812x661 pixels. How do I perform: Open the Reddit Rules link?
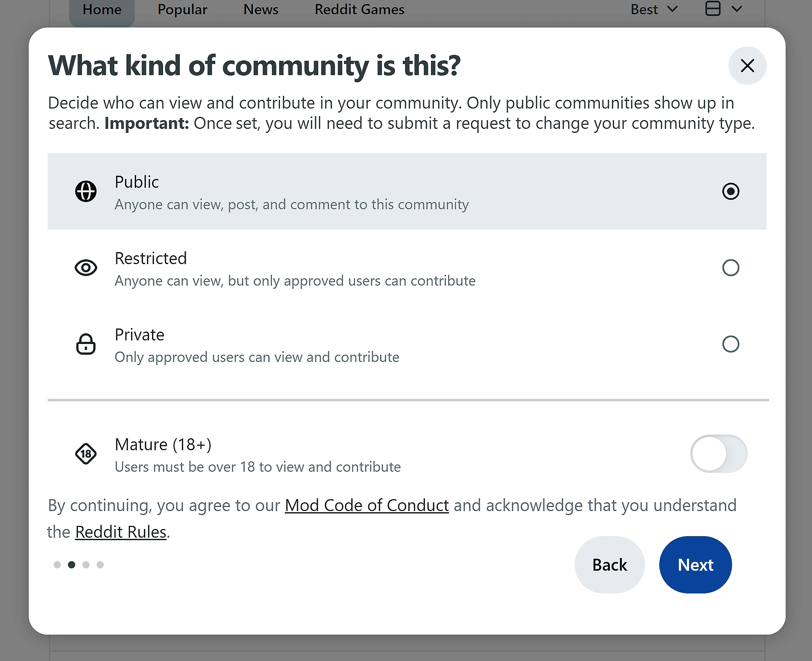tap(120, 531)
